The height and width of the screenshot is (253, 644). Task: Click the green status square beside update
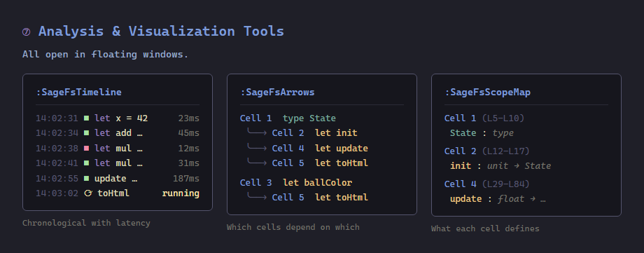click(87, 179)
